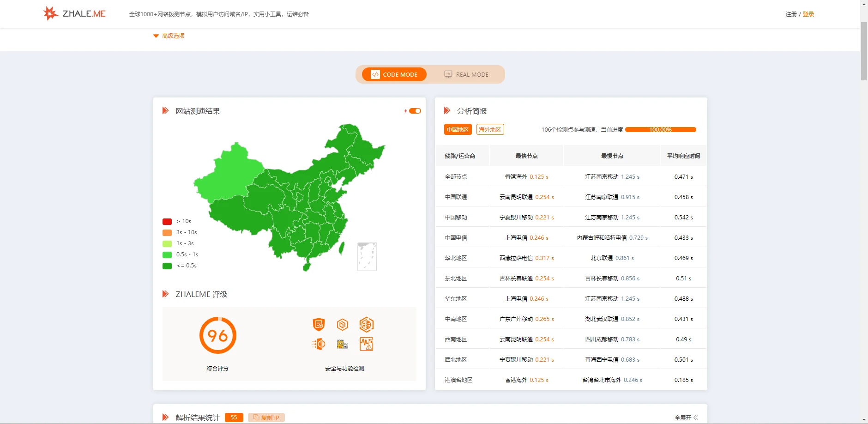Click the hexagon globe detection icon
Image resolution: width=868 pixels, height=424 pixels.
click(x=366, y=325)
